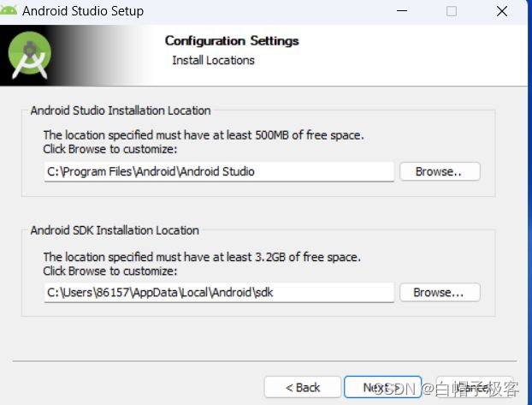Click the Android Studio logo in header
This screenshot has height=405, width=532.
point(30,55)
